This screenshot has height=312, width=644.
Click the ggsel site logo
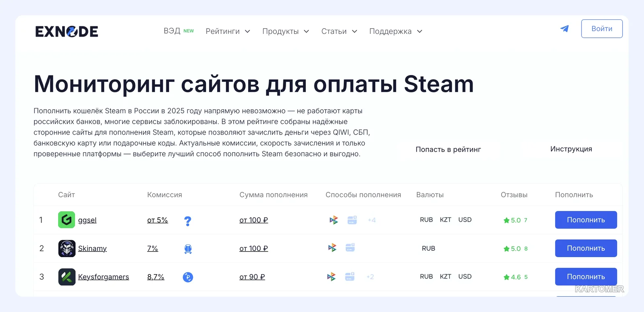tap(67, 220)
